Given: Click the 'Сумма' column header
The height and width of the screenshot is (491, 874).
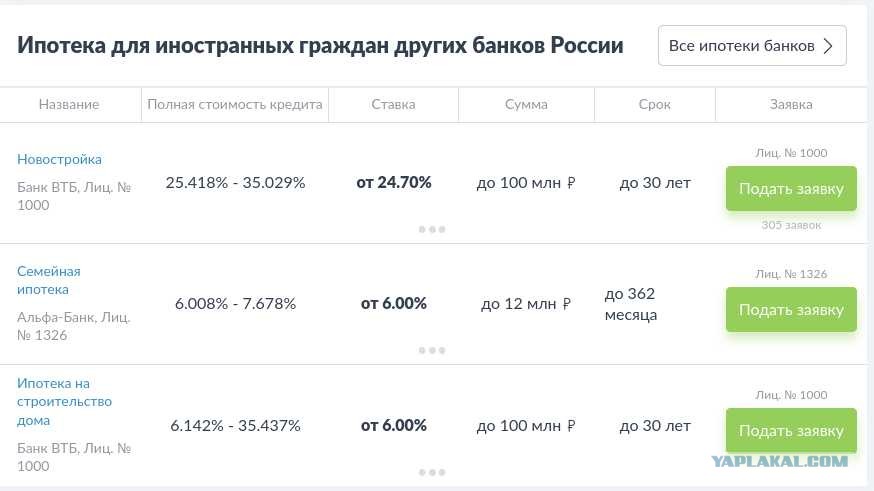Looking at the screenshot, I should click(526, 104).
